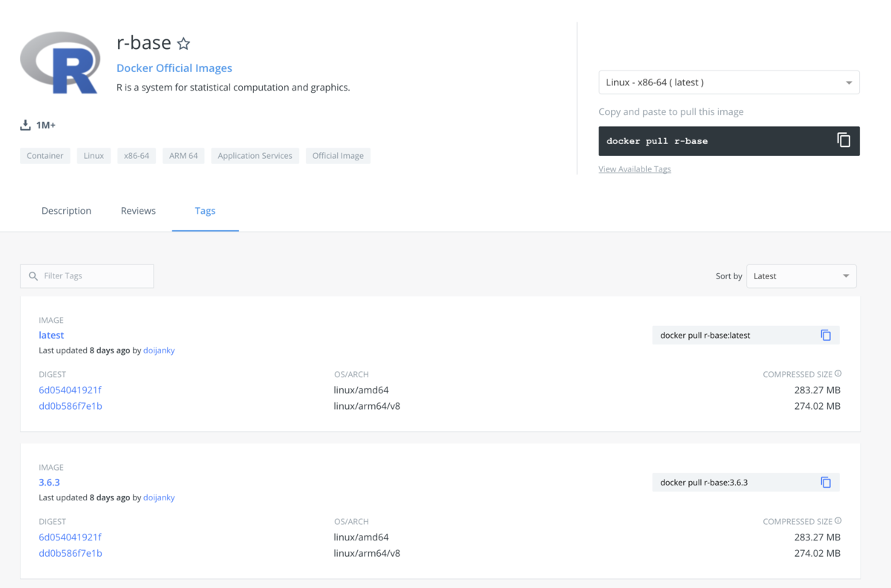Star the r-base repository
This screenshot has height=588, width=891.
183,44
